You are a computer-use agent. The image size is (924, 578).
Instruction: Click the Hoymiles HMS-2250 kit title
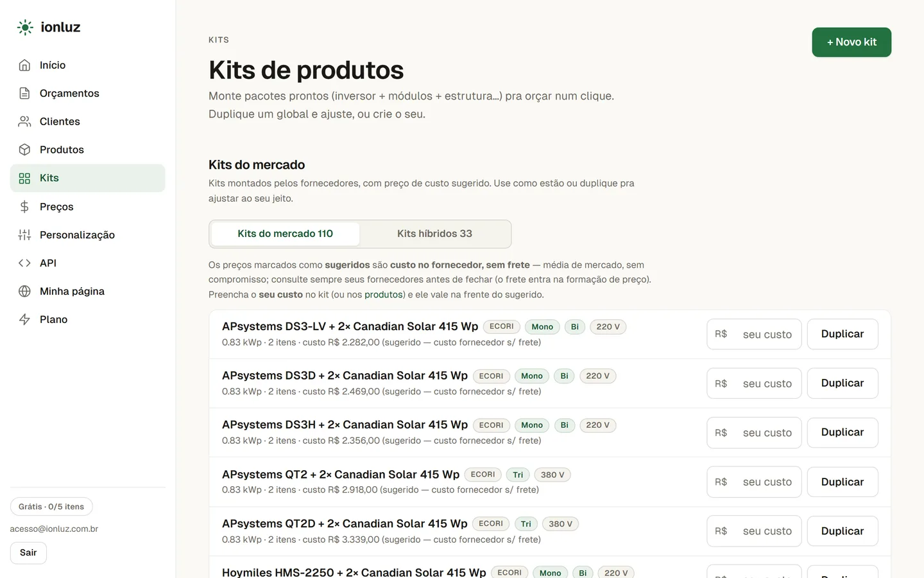tap(354, 572)
